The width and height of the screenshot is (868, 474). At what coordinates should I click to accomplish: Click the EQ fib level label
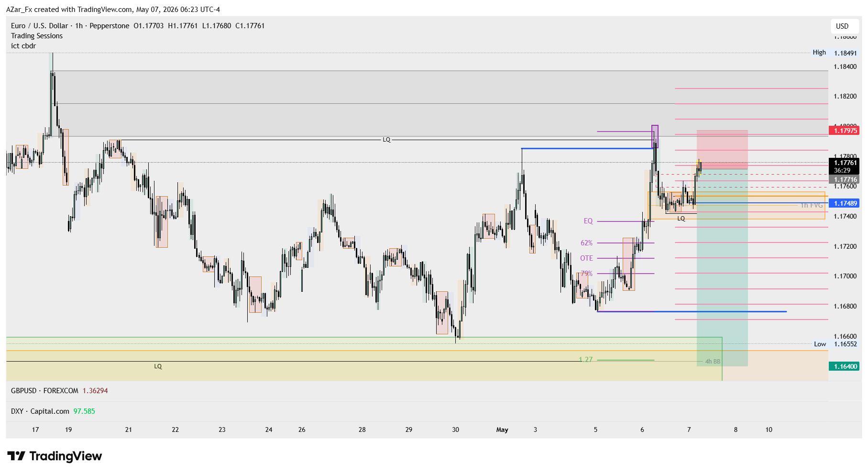tap(588, 221)
